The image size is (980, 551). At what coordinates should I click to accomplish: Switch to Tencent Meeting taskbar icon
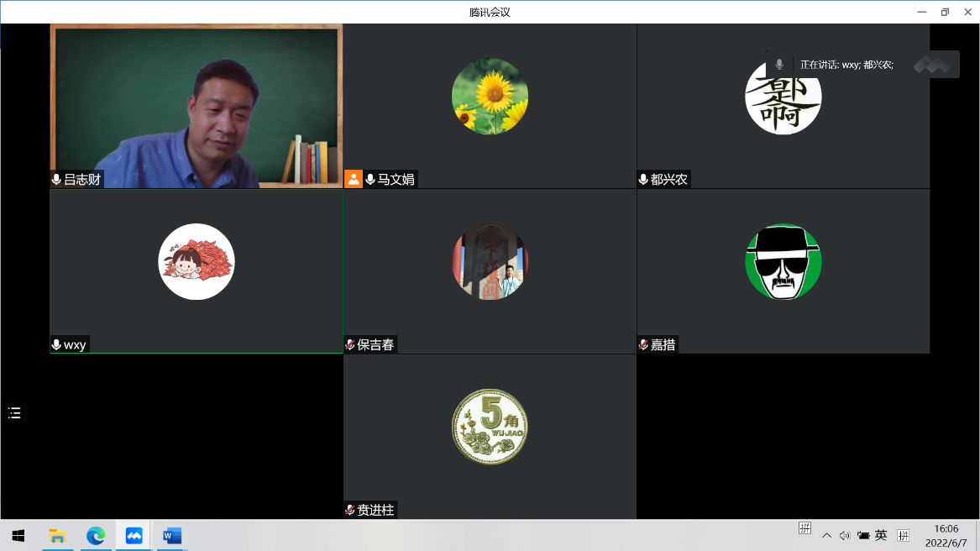click(x=134, y=536)
